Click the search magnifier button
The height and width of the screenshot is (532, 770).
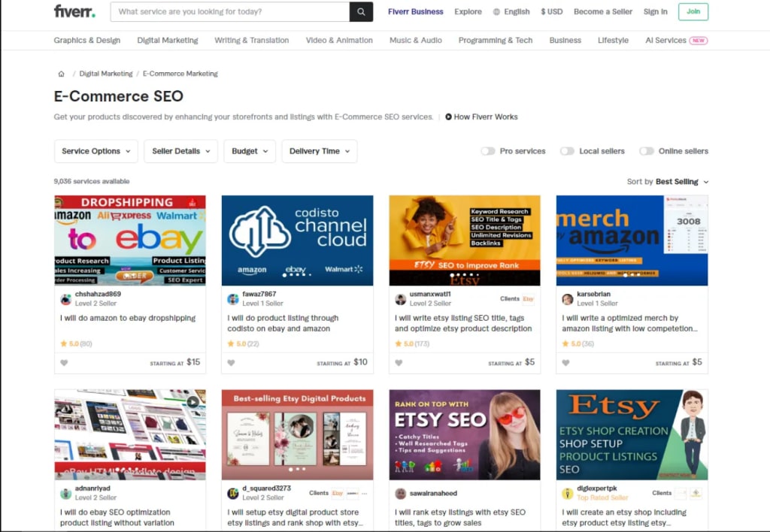point(361,12)
